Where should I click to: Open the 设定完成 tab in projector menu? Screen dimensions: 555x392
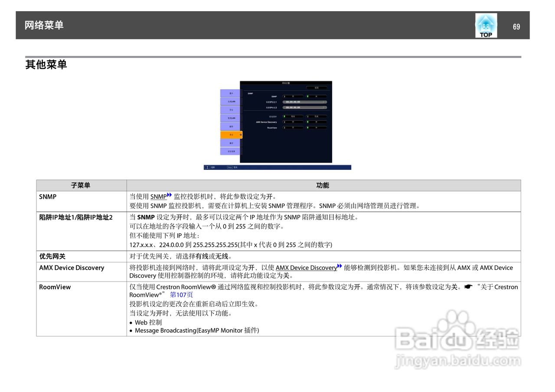tap(230, 151)
